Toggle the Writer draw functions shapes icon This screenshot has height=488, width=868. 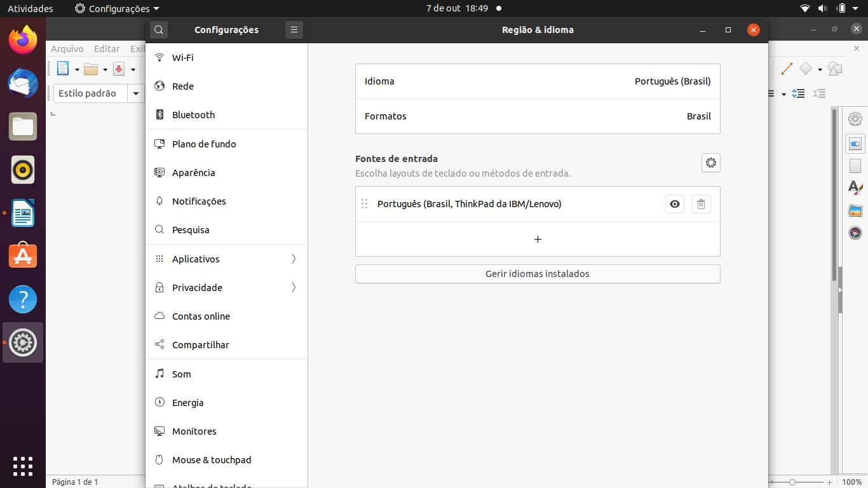point(835,69)
